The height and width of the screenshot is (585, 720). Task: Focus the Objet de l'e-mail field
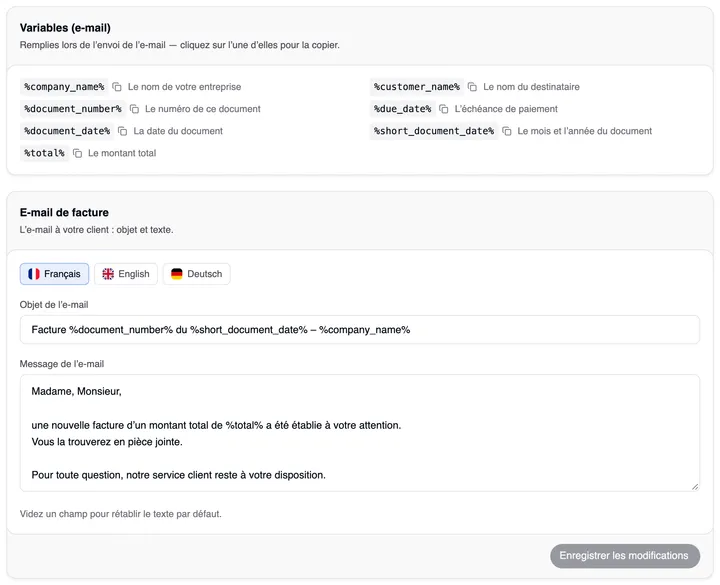tap(360, 330)
